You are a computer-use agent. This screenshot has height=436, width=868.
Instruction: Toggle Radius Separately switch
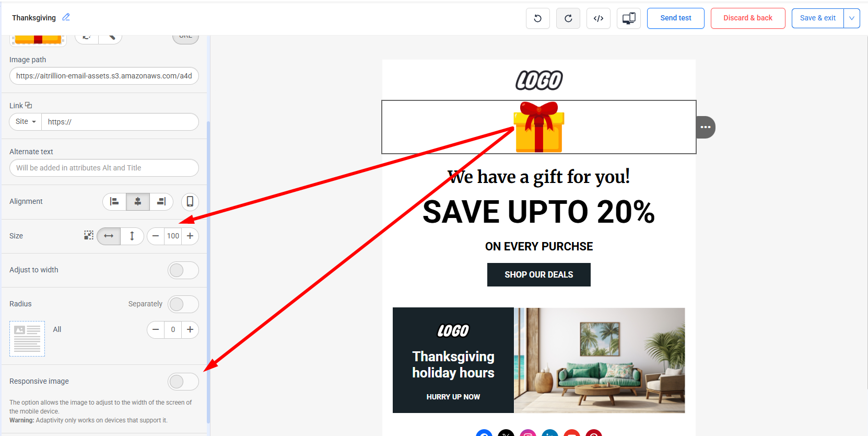pos(183,304)
